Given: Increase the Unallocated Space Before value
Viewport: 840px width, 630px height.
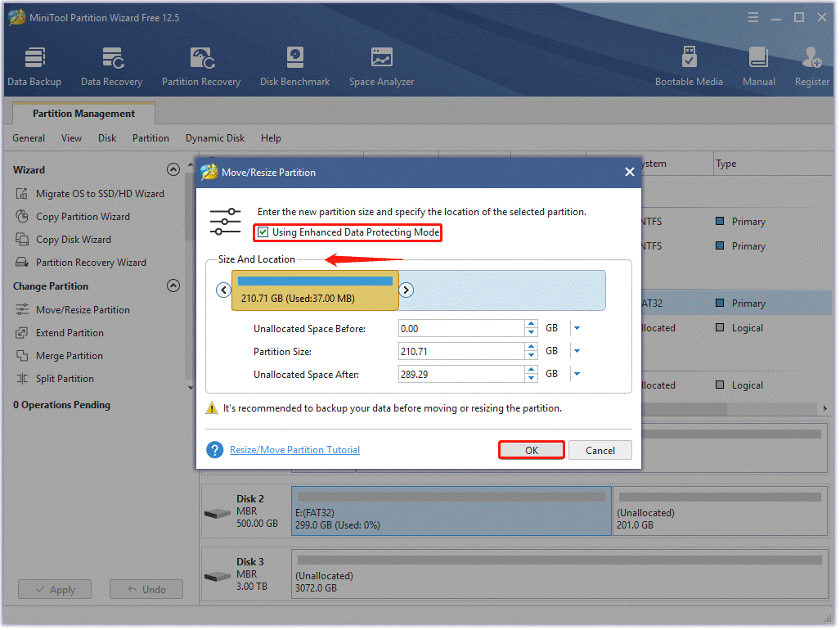Looking at the screenshot, I should tap(532, 325).
